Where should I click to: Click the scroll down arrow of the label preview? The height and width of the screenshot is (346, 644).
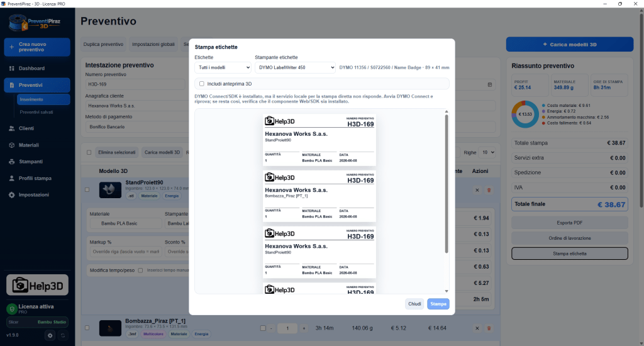[447, 291]
